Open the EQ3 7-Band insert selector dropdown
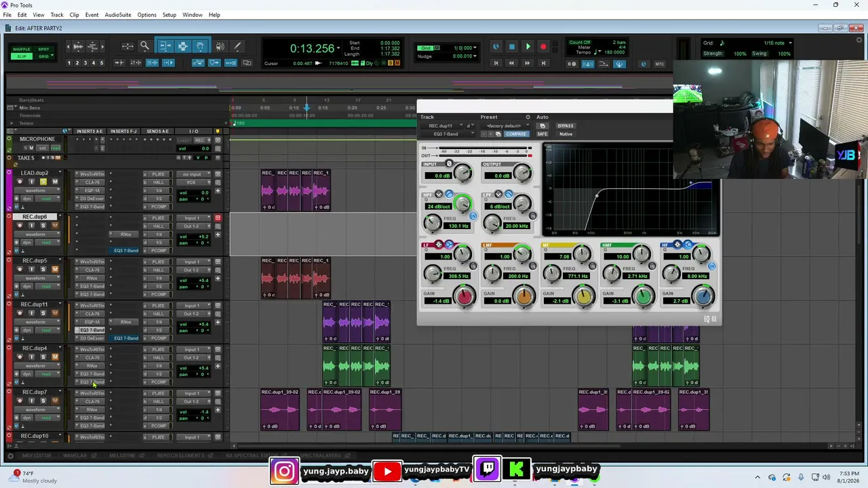 pos(448,134)
